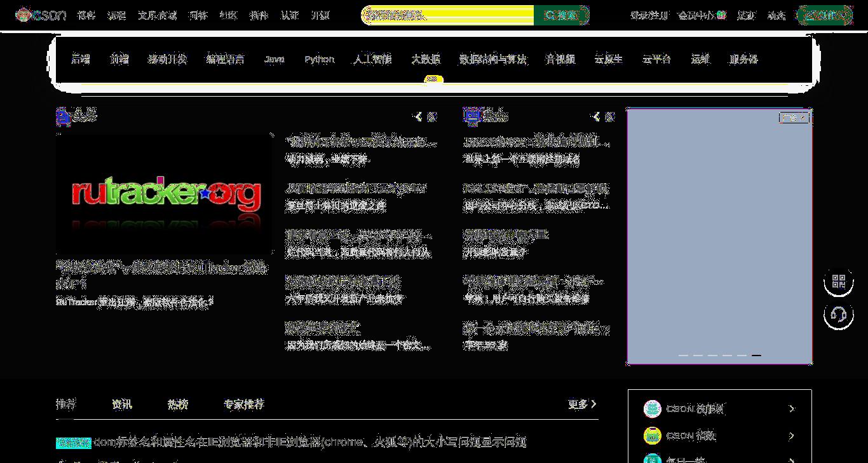This screenshot has height=463, width=868.
Task: Open the 博客 menu in top navigation
Action: (x=86, y=15)
